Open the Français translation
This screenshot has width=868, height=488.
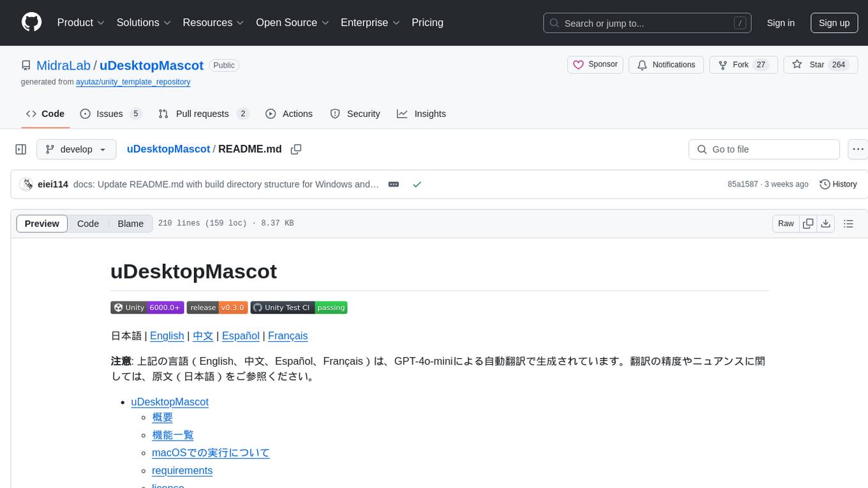288,336
